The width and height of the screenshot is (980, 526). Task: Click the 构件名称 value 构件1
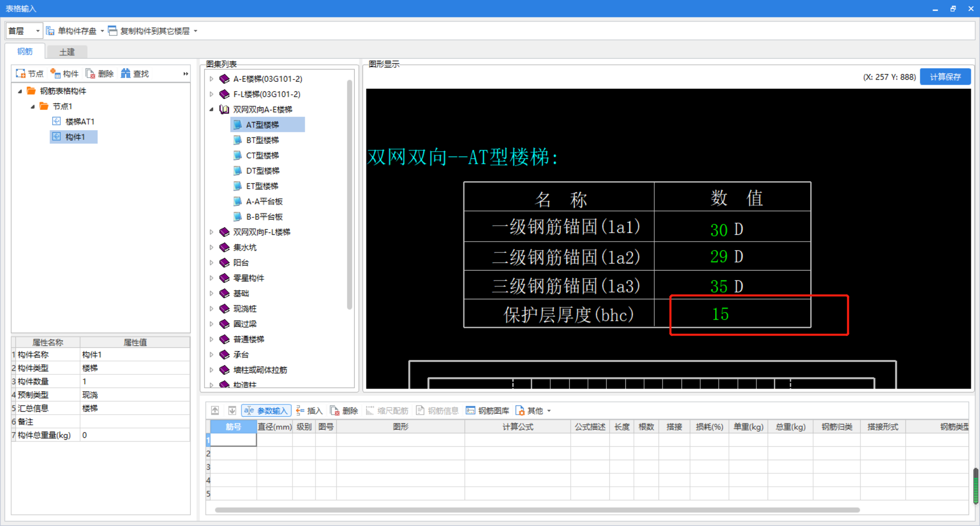(x=135, y=354)
